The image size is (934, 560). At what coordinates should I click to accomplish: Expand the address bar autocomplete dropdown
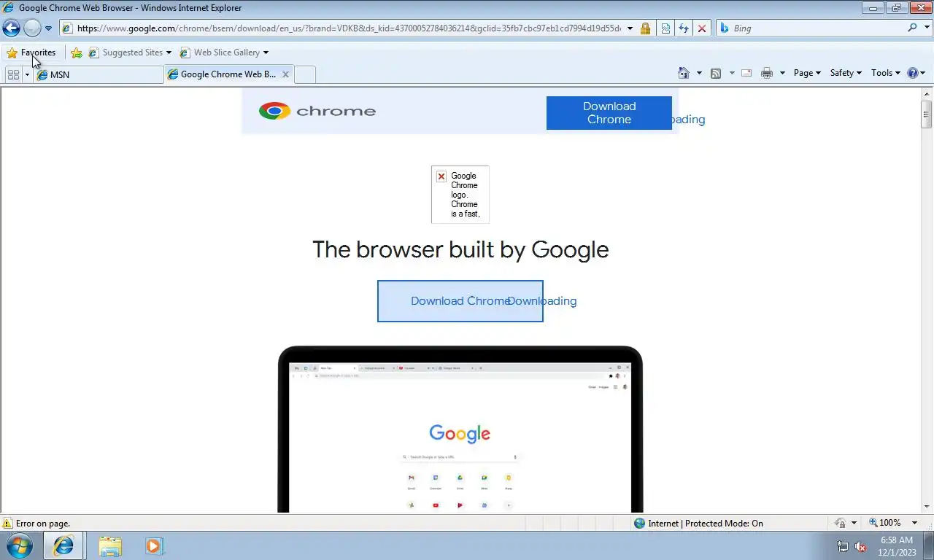click(630, 28)
